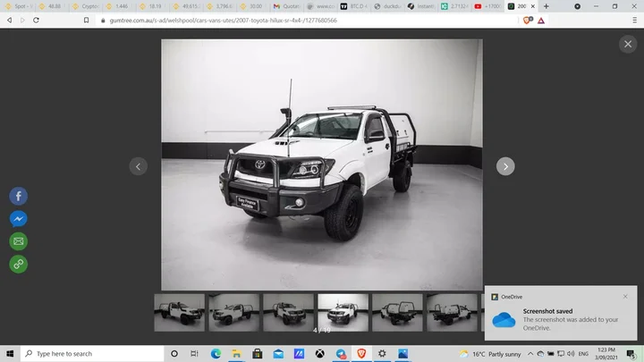Screen dimensions: 644x362
Task: Select the second thumbnail in strip
Action: pos(233,313)
